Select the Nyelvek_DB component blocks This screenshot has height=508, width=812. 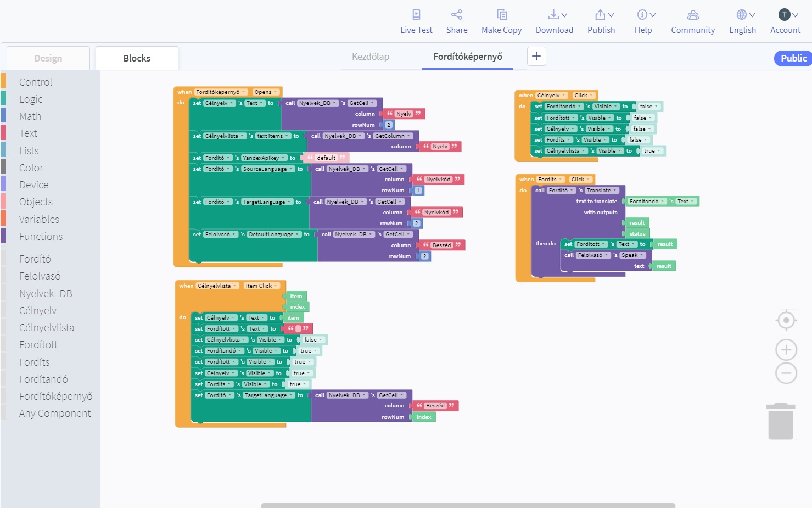coord(46,293)
